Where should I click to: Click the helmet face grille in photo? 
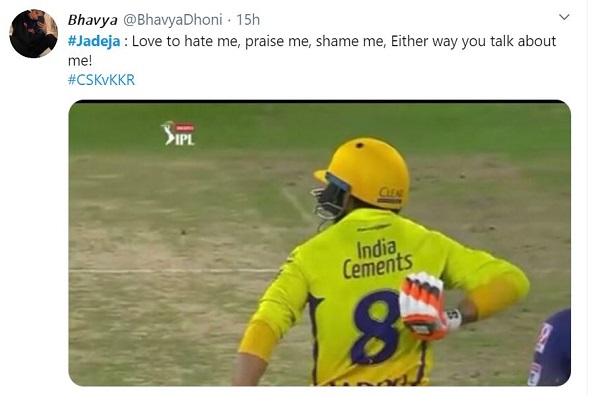tap(328, 202)
